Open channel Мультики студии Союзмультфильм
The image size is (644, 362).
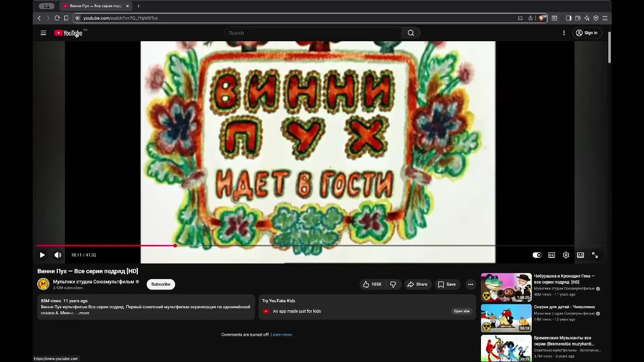pos(94,282)
